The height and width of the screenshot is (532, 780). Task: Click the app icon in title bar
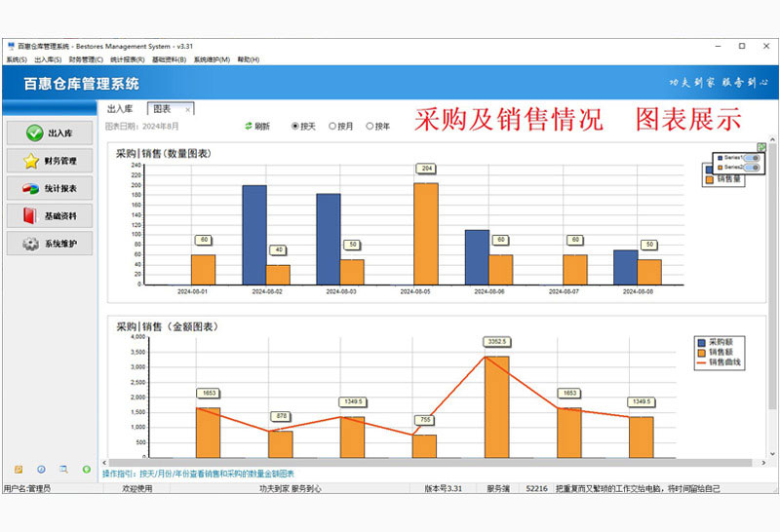click(x=11, y=46)
